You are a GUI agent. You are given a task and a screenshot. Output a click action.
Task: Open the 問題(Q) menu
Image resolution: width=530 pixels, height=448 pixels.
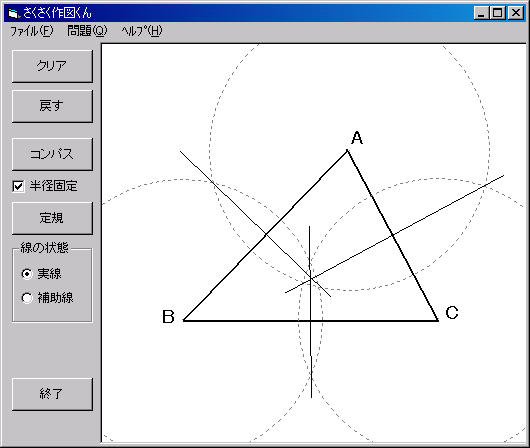click(87, 31)
